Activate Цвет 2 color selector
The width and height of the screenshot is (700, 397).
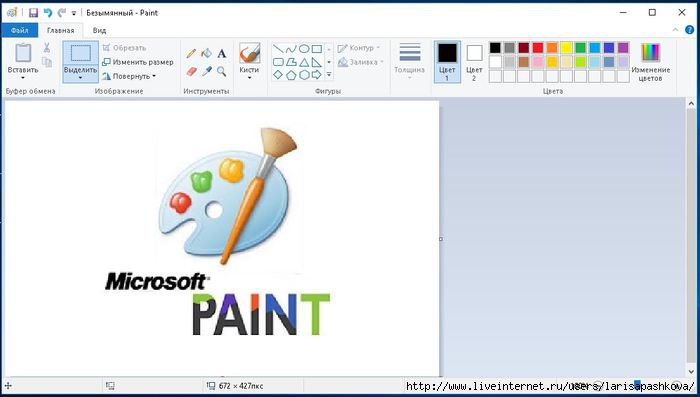(x=474, y=62)
